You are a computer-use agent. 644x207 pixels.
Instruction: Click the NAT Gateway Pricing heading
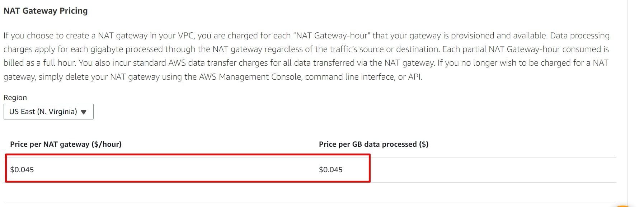click(46, 11)
